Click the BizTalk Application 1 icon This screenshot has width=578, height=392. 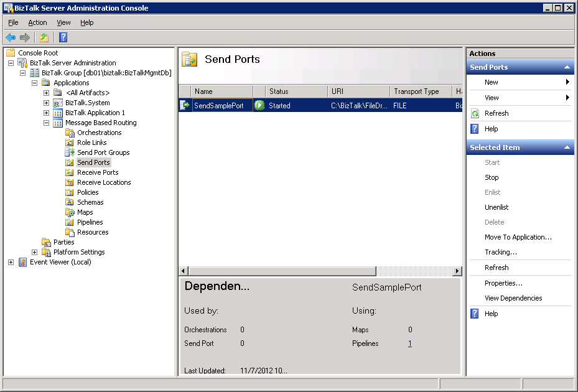coord(57,113)
